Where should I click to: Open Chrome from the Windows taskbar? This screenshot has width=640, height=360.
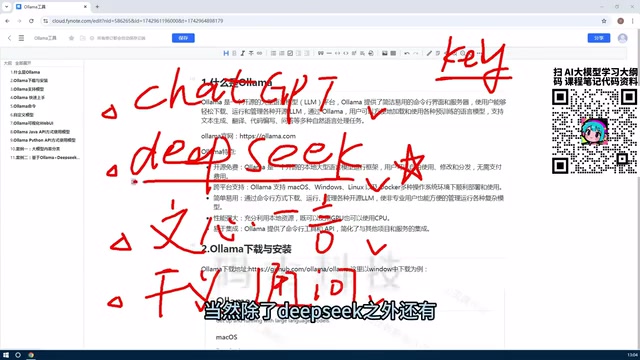coord(31,355)
